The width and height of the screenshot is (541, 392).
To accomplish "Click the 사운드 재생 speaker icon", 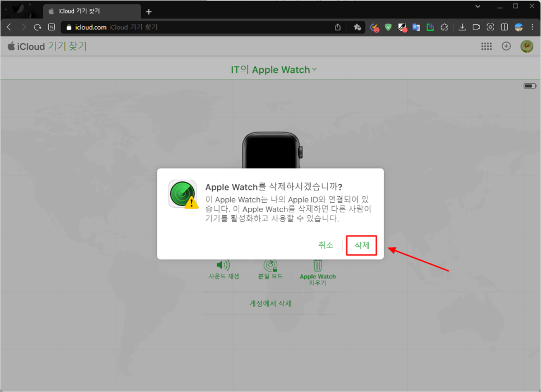I will point(223,265).
